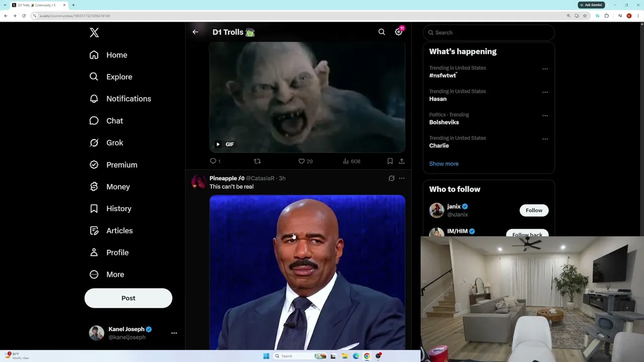Image resolution: width=644 pixels, height=362 pixels.
Task: Open the Profile page
Action: [x=109, y=252]
